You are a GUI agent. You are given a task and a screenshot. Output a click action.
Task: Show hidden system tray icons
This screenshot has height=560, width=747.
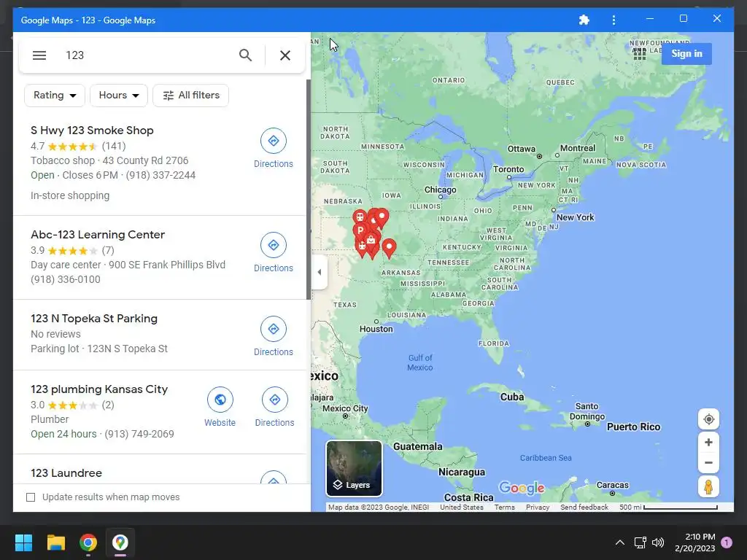click(620, 542)
